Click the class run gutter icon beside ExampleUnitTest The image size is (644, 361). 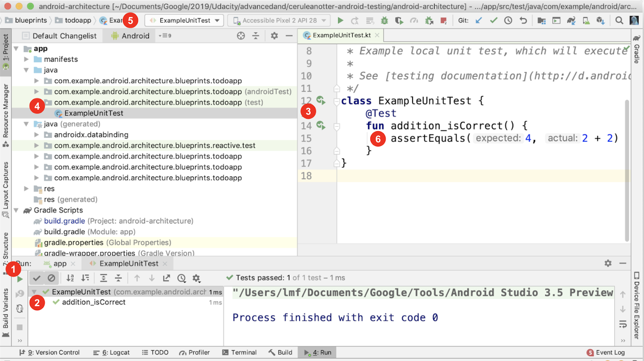320,100
